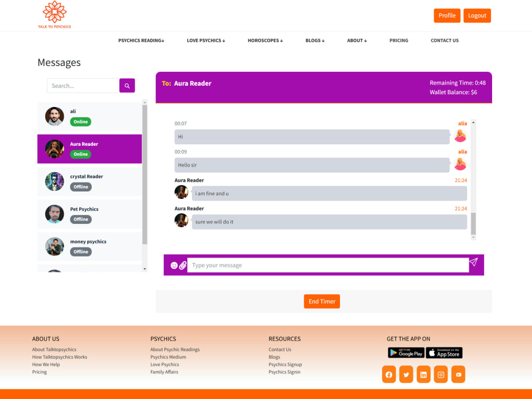
Task: Open footer Blogs link under Resources
Action: click(x=275, y=357)
